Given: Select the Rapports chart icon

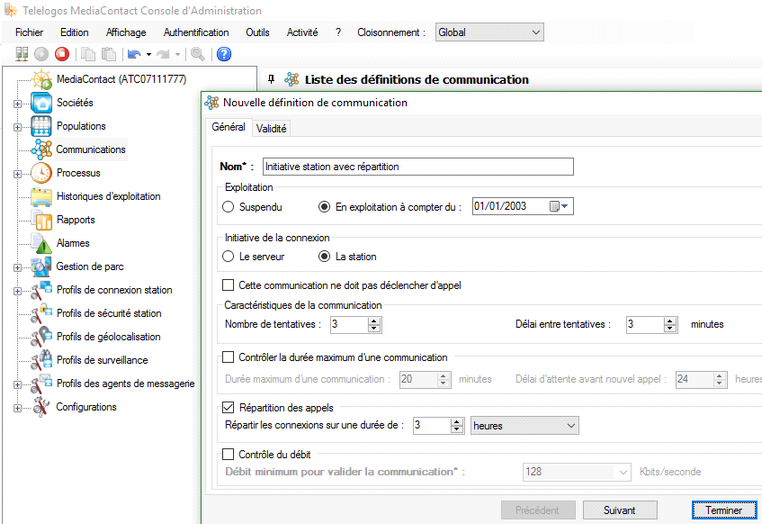Looking at the screenshot, I should tap(42, 220).
